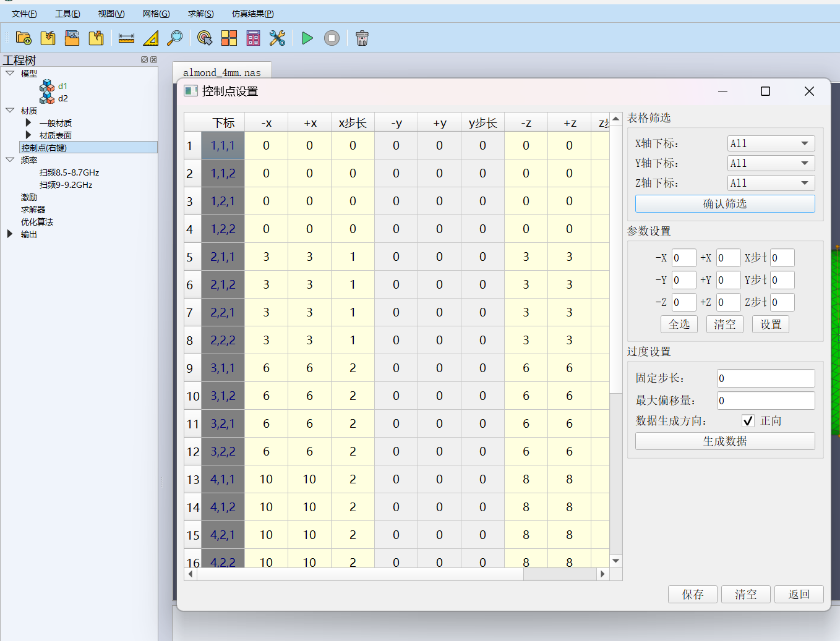This screenshot has width=840, height=641.
Task: Click table cell with index 3,1,1
Action: point(223,368)
